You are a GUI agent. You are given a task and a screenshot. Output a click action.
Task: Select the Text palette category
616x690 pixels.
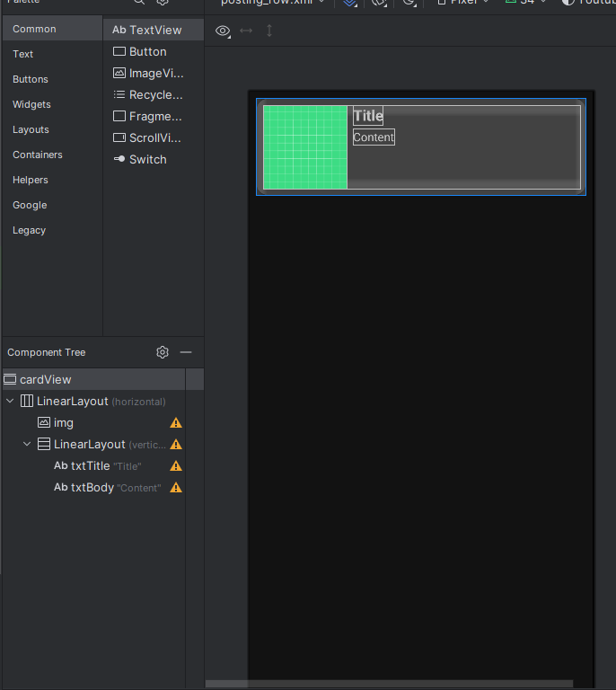coord(52,54)
